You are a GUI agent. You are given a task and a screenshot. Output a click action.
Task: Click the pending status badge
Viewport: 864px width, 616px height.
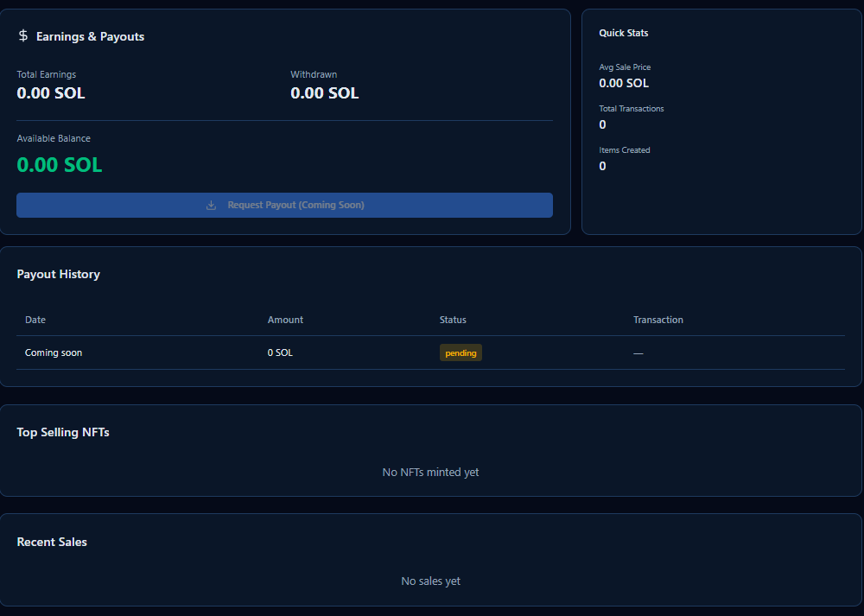[x=461, y=352]
